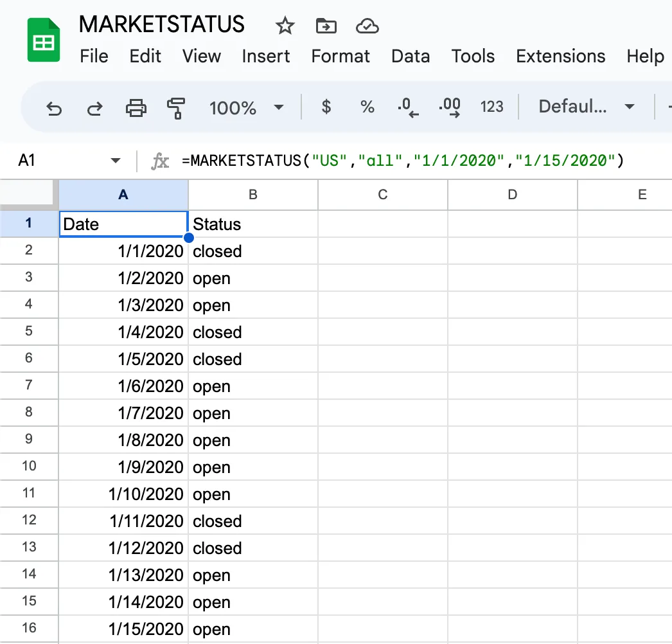Open the Extensions menu
Image resolution: width=672 pixels, height=644 pixels.
click(561, 56)
